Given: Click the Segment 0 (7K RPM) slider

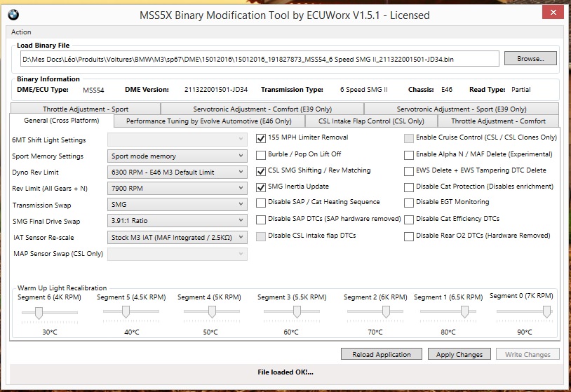Looking at the screenshot, I should pyautogui.click(x=525, y=312).
